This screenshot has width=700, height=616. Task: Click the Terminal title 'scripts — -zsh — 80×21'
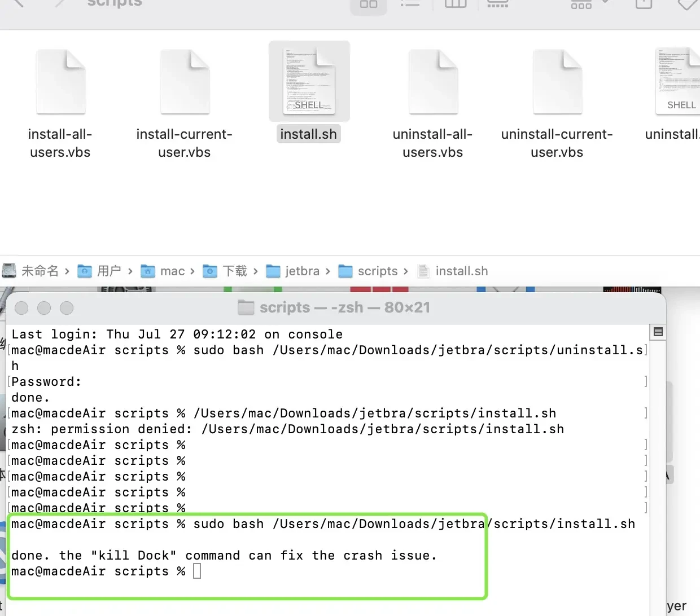pyautogui.click(x=345, y=307)
